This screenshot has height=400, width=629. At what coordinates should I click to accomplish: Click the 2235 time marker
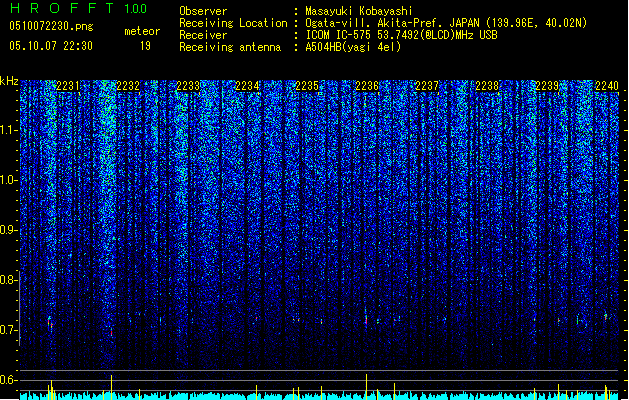click(x=307, y=86)
